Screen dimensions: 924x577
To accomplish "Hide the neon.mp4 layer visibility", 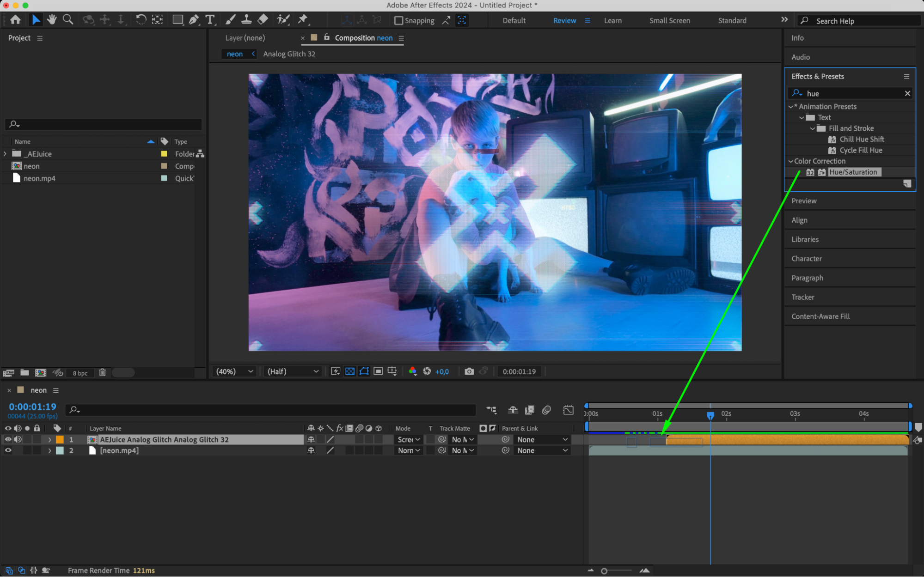I will tap(8, 450).
